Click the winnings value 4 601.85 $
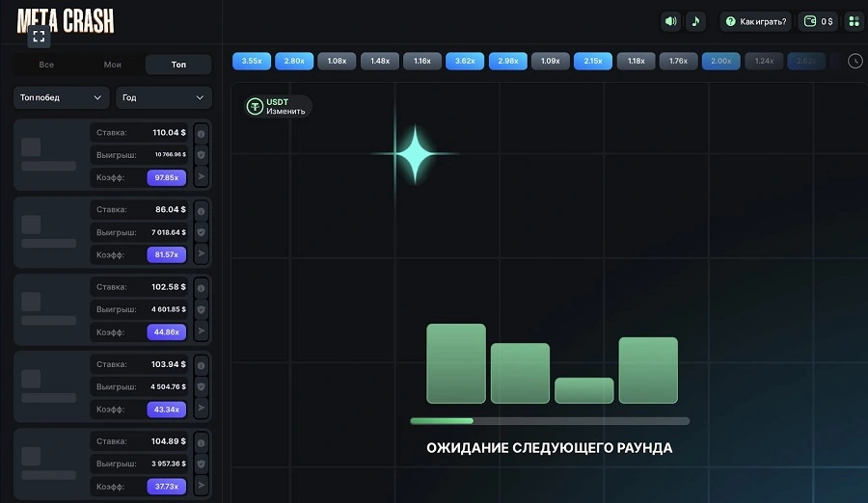 tap(169, 309)
